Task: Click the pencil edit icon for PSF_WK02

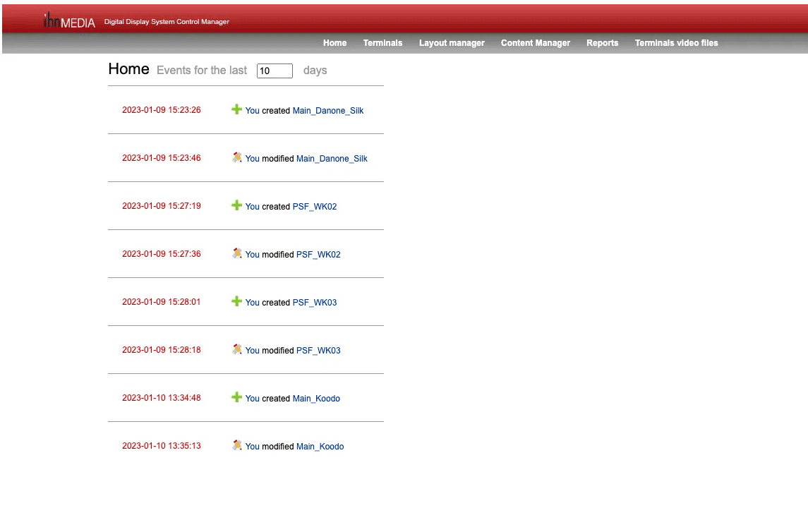Action: (x=237, y=253)
